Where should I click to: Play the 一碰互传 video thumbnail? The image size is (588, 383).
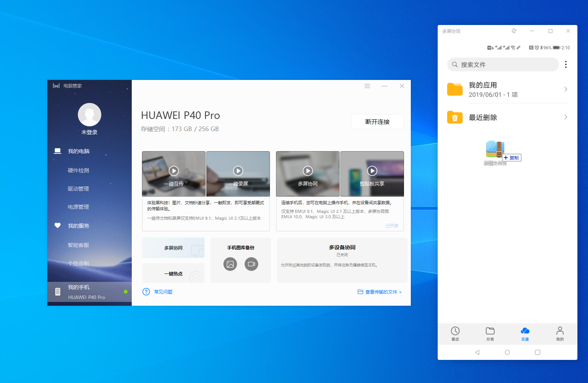tap(174, 171)
